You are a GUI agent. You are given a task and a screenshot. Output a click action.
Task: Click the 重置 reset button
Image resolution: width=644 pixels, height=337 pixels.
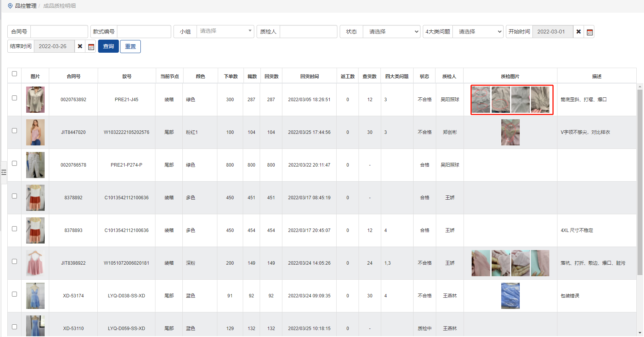coord(130,46)
